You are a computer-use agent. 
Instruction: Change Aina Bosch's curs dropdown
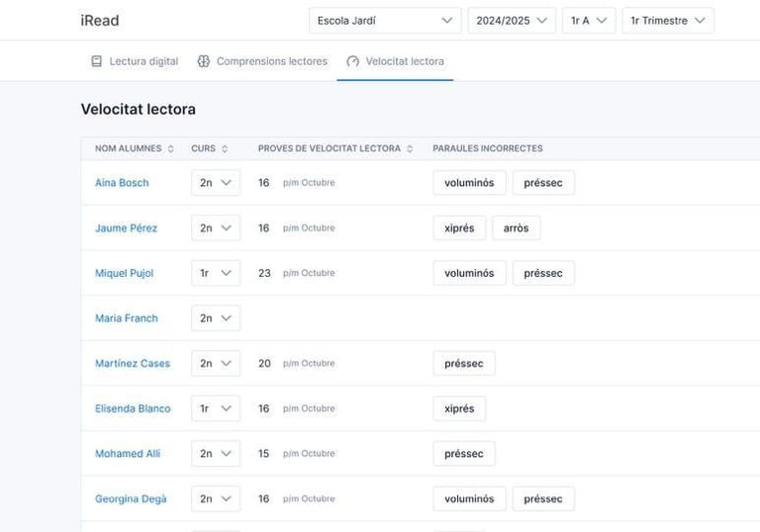point(215,183)
